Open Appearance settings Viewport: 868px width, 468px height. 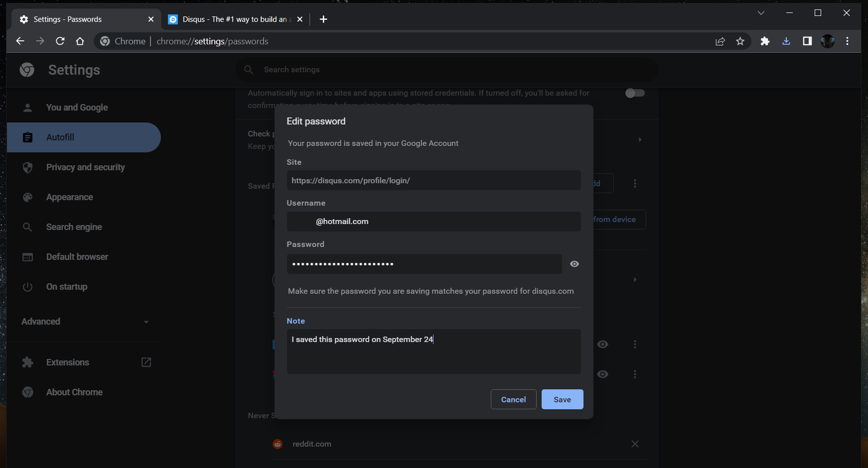(69, 197)
